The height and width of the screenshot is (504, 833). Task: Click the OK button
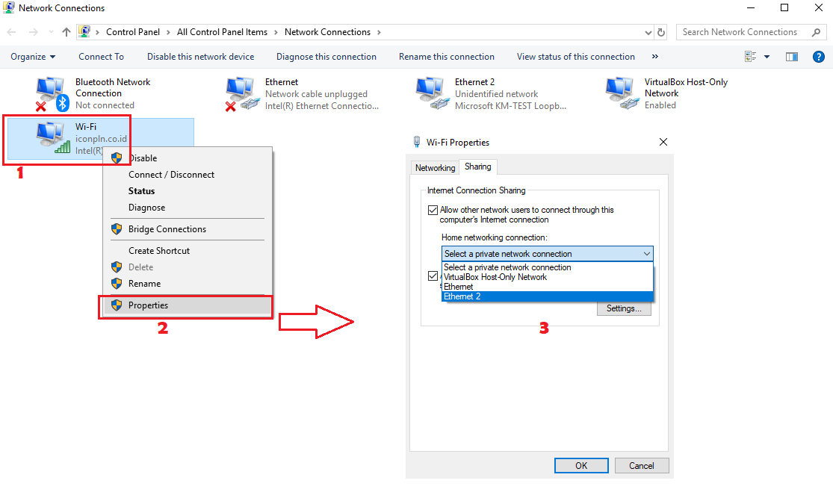(x=581, y=466)
